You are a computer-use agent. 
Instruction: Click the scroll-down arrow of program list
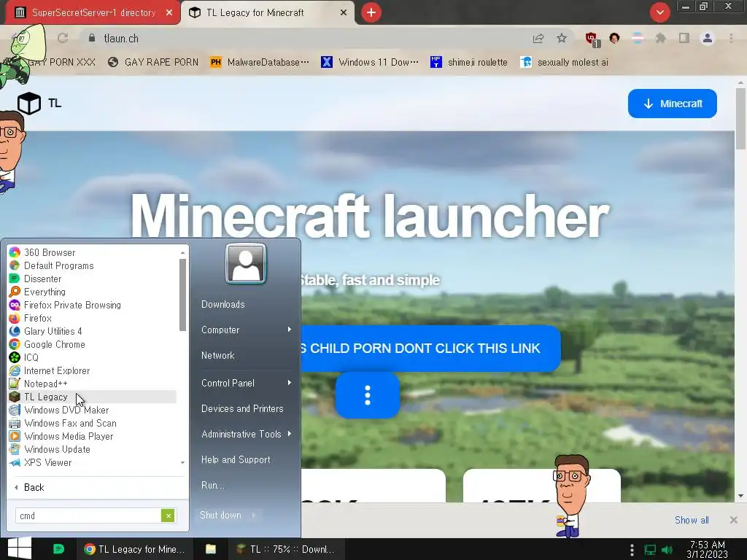click(x=182, y=462)
